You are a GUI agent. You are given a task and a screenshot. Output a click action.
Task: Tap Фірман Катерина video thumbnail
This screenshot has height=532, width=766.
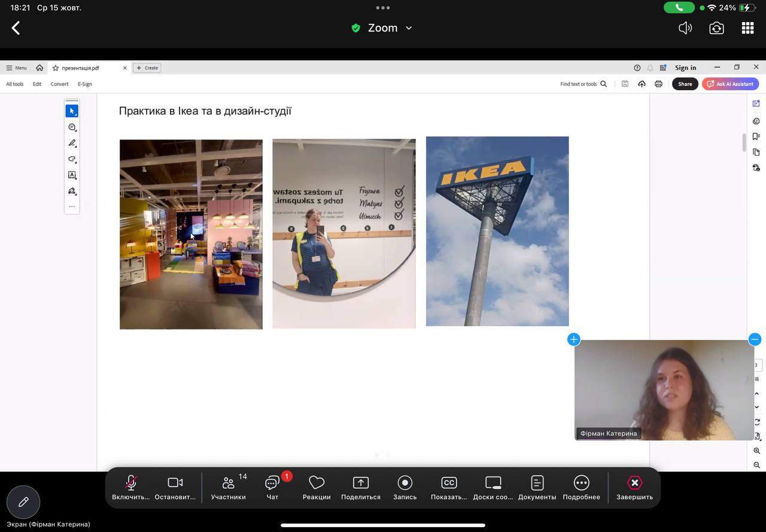coord(664,390)
